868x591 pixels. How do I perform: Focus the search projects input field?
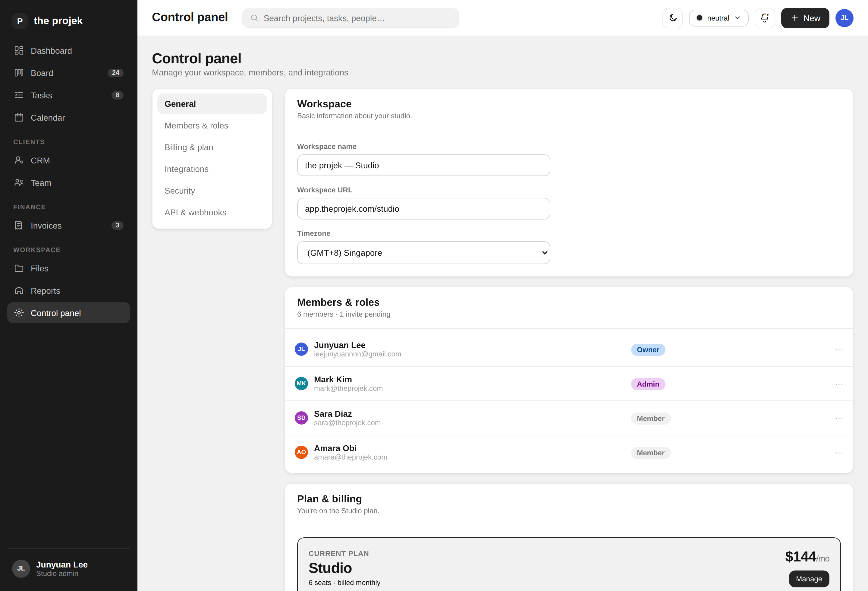point(350,18)
